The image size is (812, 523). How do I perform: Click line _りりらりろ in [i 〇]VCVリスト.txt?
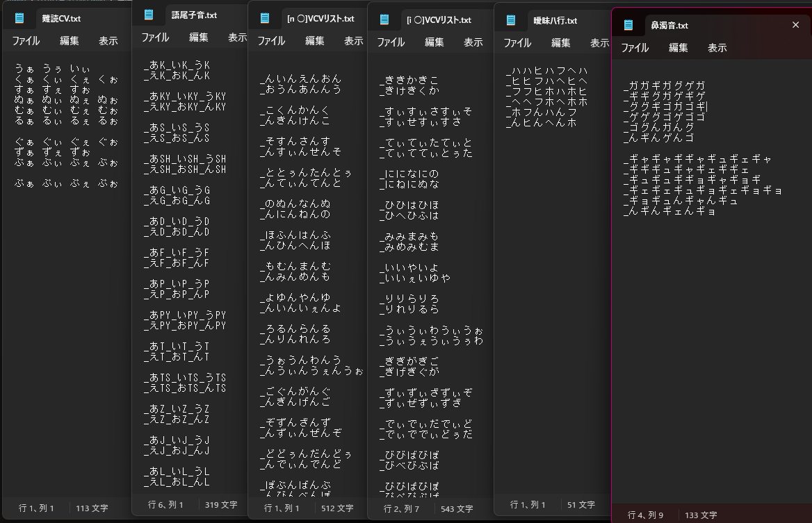point(409,299)
